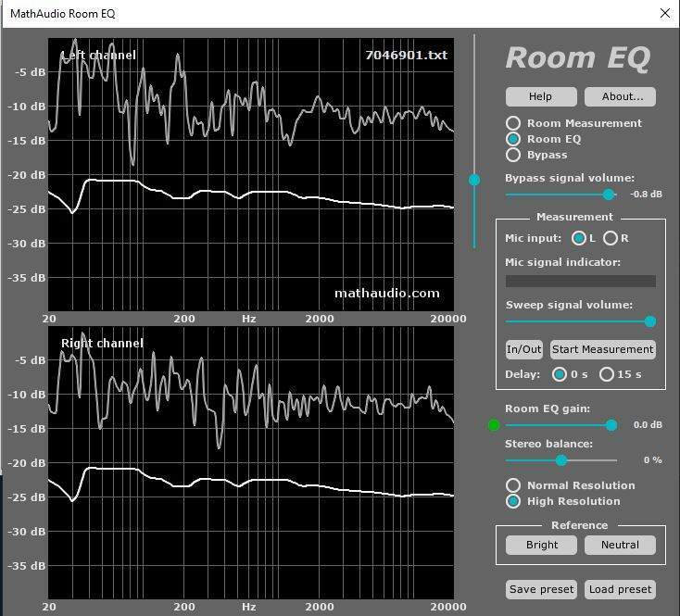This screenshot has width=680, height=616.
Task: Click the -0.8 dB bypass volume value
Action: 646,195
